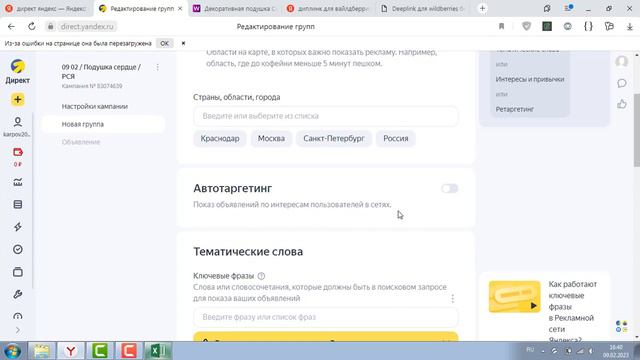The height and width of the screenshot is (360, 640).
Task: Open Yandex Browser from taskbar
Action: 71,351
